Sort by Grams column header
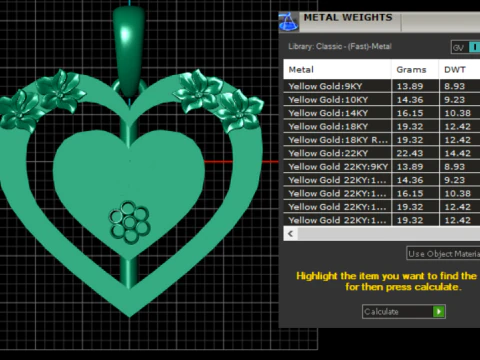The width and height of the screenshot is (480, 360). point(415,70)
